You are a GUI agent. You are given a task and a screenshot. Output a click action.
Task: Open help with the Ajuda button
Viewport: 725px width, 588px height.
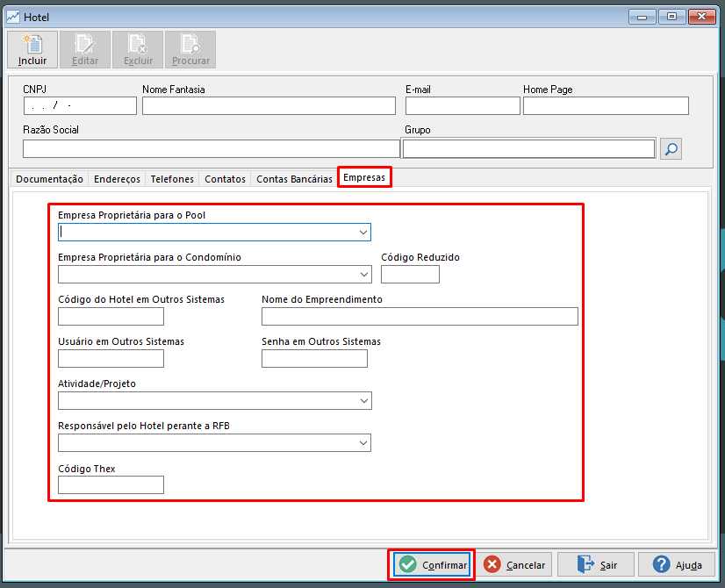[x=677, y=564]
